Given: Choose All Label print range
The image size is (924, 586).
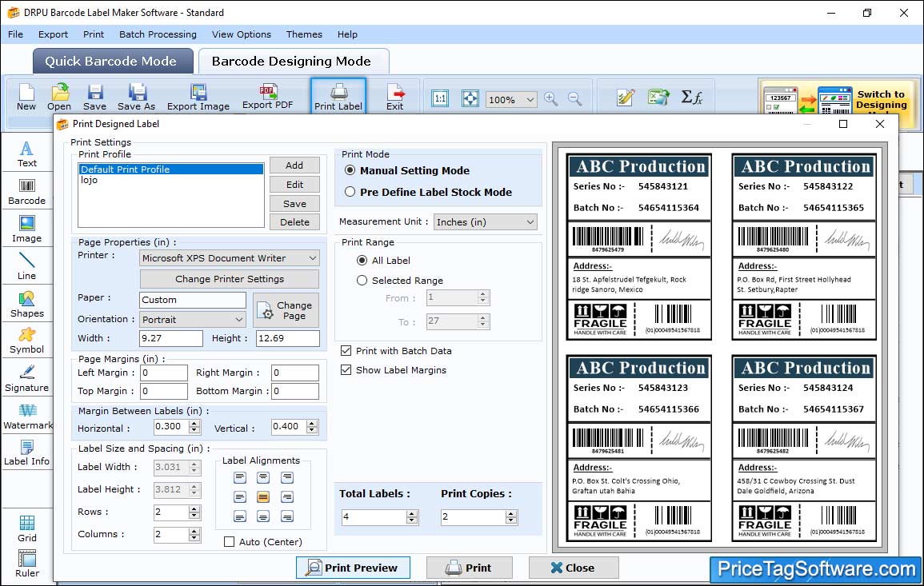Looking at the screenshot, I should pos(362,261).
